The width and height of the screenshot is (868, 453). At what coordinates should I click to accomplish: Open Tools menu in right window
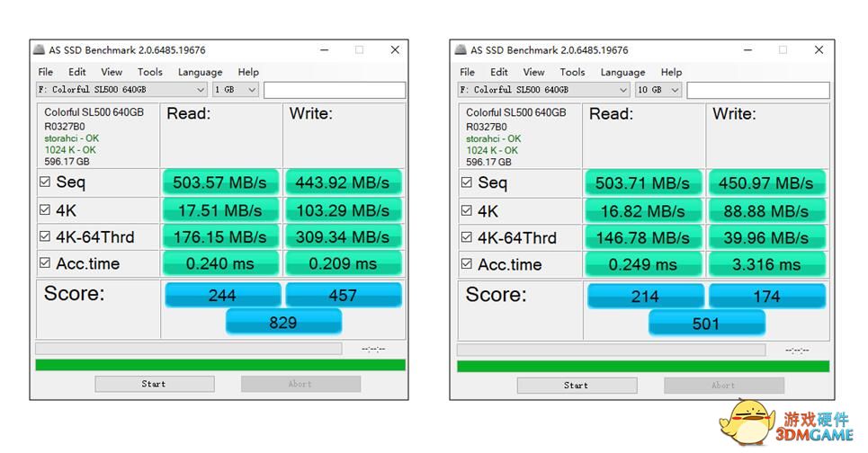pyautogui.click(x=572, y=72)
